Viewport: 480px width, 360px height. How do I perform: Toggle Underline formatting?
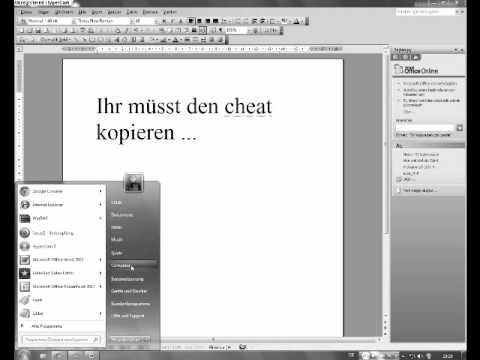[181, 21]
